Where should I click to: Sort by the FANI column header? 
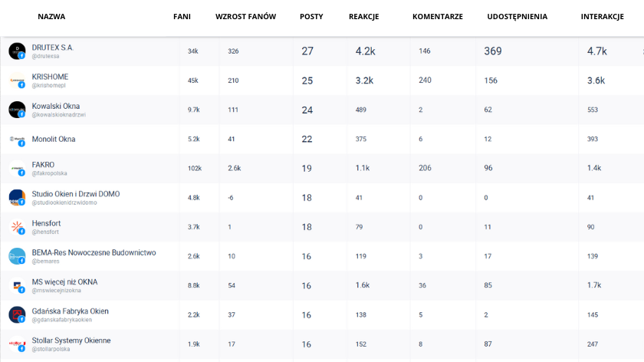(182, 17)
